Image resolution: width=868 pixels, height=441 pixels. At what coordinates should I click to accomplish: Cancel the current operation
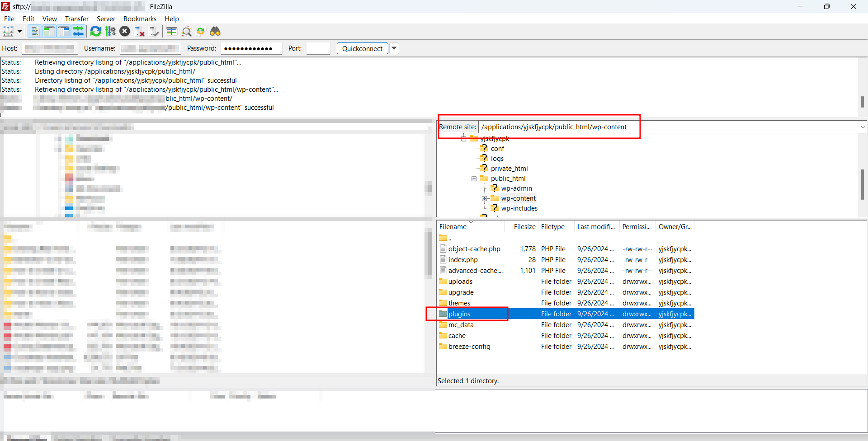(125, 31)
